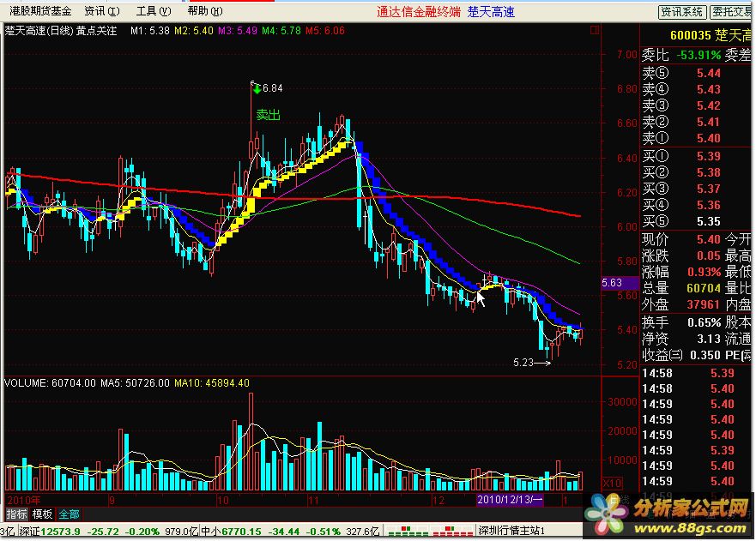Click the 资讯系统 button

click(x=681, y=12)
